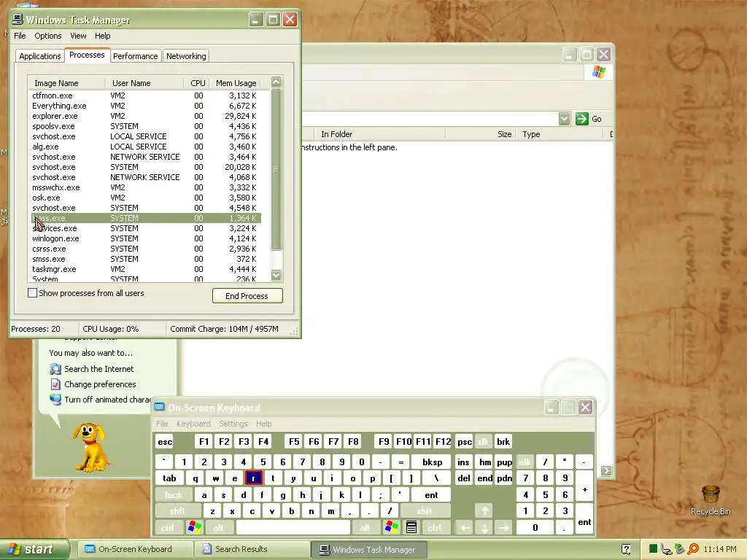Select the osk.exe process row
747x560 pixels.
click(x=144, y=198)
